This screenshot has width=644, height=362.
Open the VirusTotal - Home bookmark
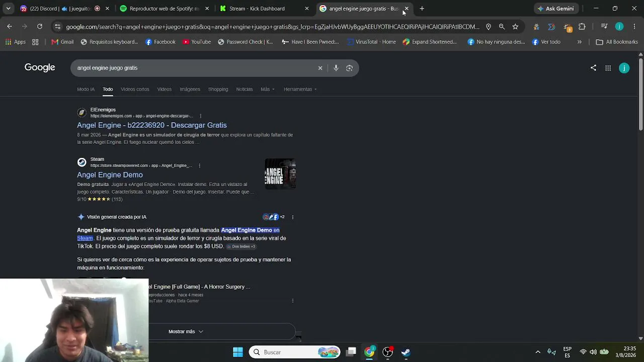pos(371,42)
